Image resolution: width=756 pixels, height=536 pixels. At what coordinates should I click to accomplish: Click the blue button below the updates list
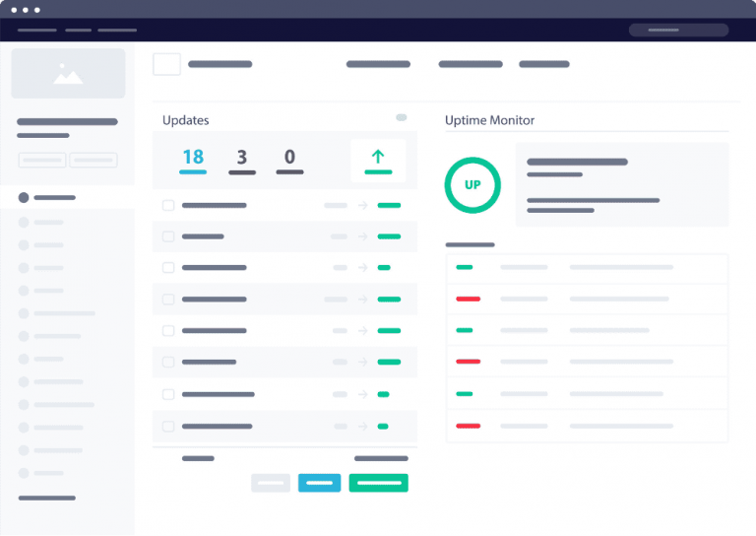tap(319, 483)
